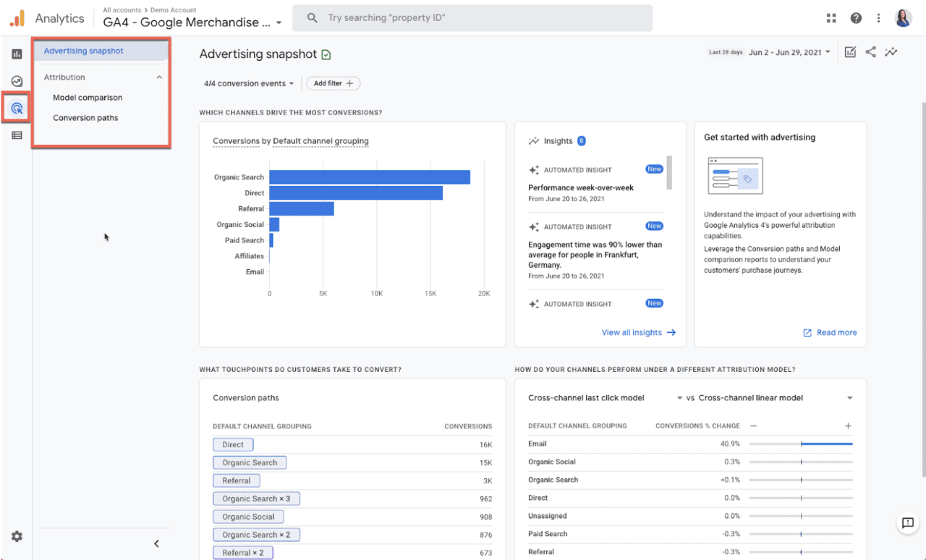Switch to the Model comparison report
The width and height of the screenshot is (926, 560).
pyautogui.click(x=88, y=97)
